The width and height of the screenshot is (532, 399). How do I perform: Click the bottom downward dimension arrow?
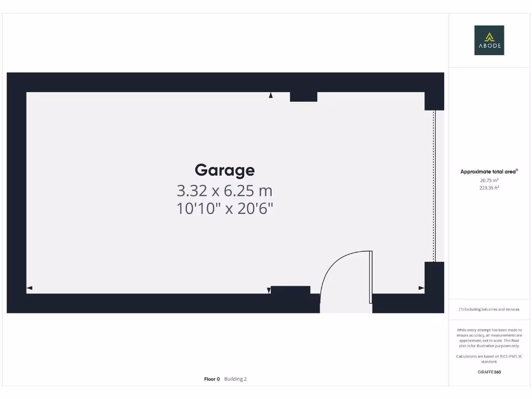click(x=269, y=290)
